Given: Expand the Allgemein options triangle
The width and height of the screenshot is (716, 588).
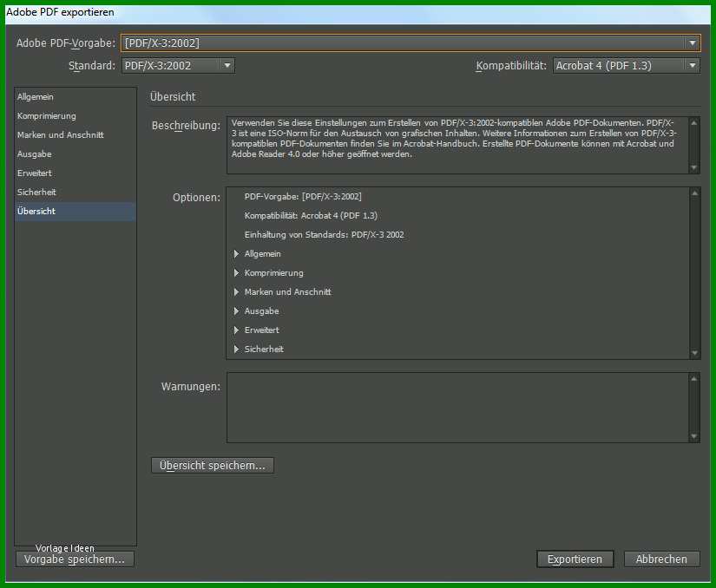Looking at the screenshot, I should tap(237, 253).
